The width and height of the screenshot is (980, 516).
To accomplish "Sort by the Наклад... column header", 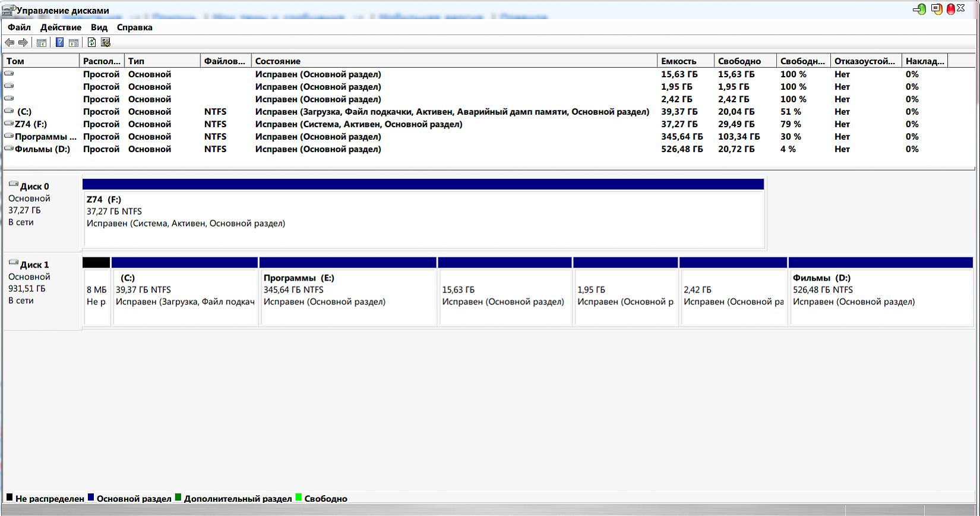I will click(x=925, y=61).
